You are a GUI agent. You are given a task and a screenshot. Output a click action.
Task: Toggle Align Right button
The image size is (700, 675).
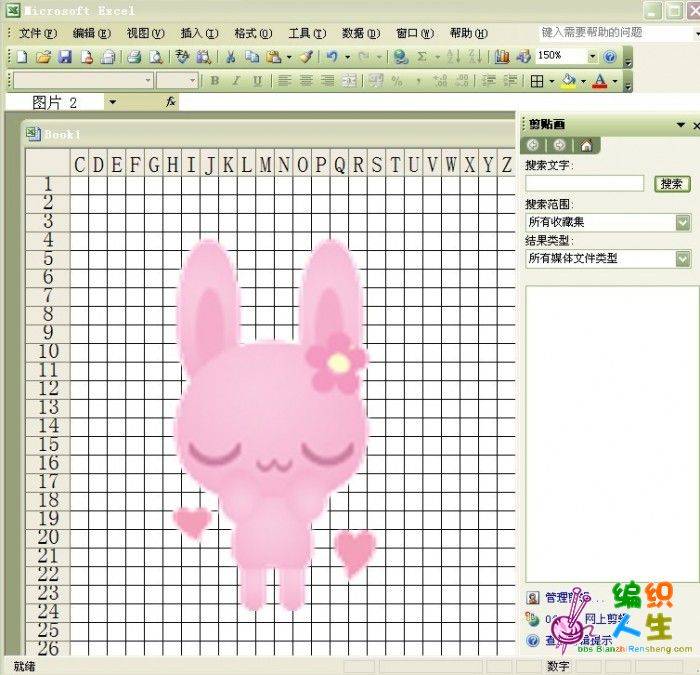pyautogui.click(x=328, y=81)
